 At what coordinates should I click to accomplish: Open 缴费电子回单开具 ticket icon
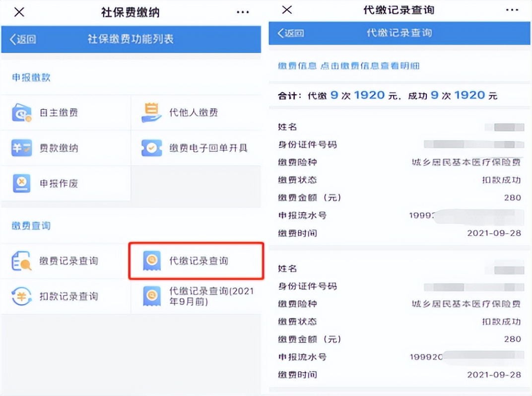tap(151, 148)
